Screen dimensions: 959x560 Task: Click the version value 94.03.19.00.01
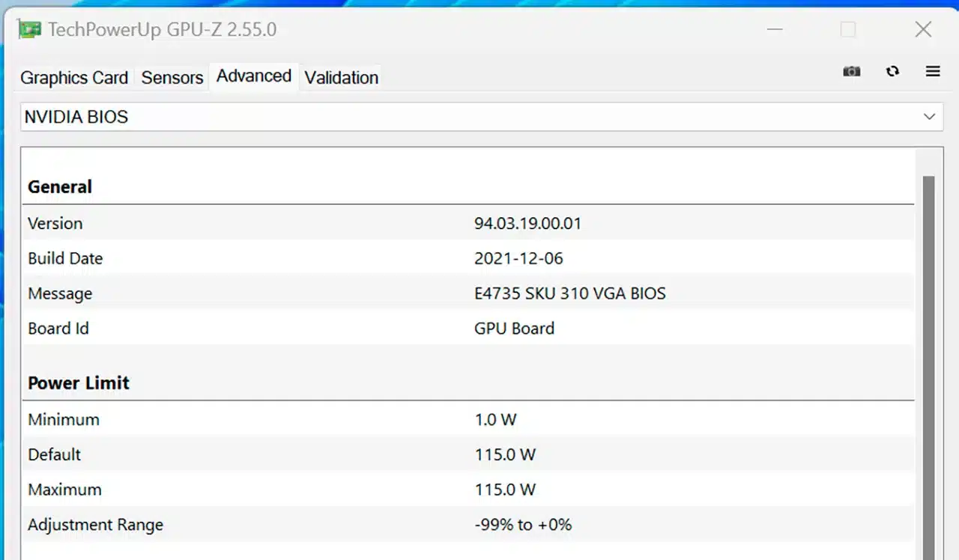[x=527, y=223]
